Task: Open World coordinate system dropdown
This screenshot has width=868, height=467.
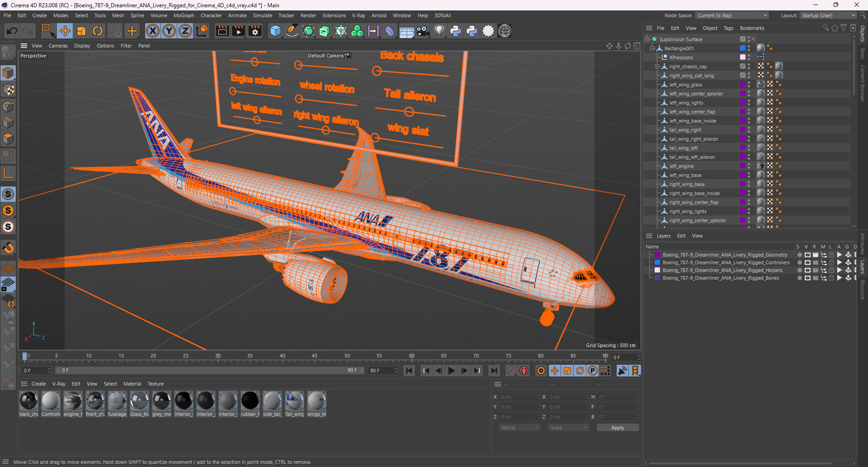Action: (x=520, y=428)
